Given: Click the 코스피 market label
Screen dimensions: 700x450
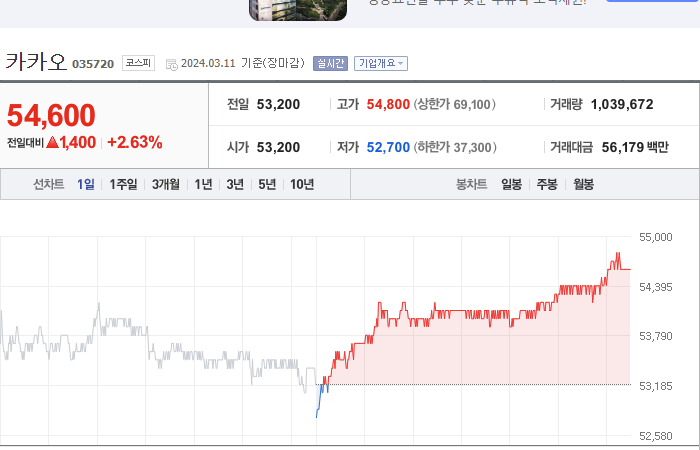Looking at the screenshot, I should click(x=138, y=63).
